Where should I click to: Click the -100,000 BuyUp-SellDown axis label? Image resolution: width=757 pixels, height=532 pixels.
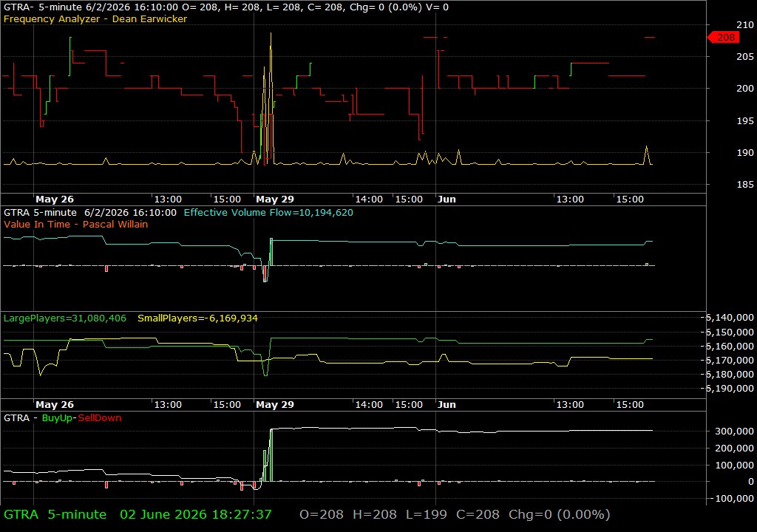click(732, 499)
